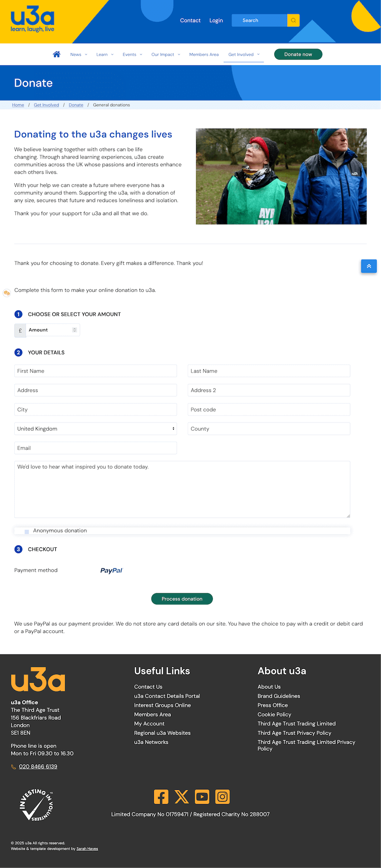Viewport: 381px width, 868px height.
Task: Click the home icon in navigation
Action: [x=57, y=54]
